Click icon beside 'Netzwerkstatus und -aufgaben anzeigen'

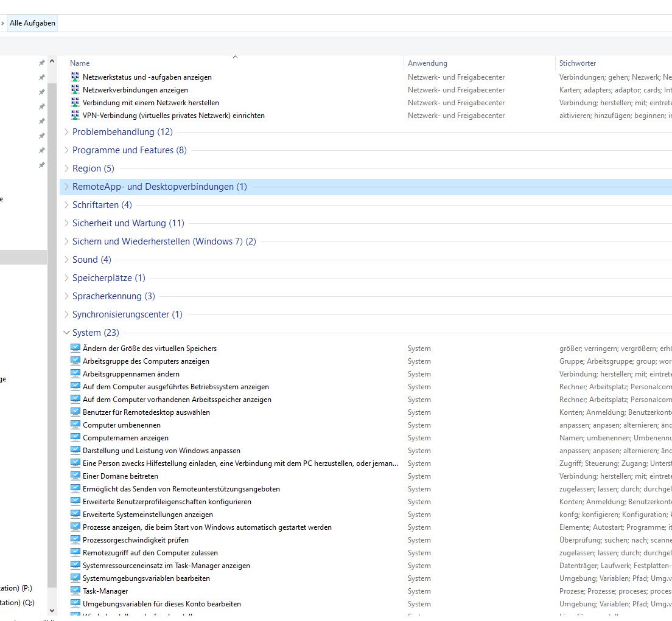(x=75, y=77)
